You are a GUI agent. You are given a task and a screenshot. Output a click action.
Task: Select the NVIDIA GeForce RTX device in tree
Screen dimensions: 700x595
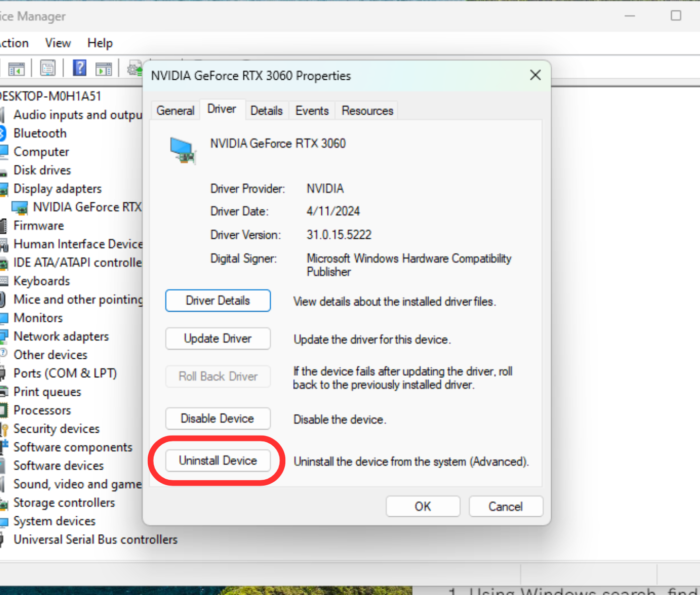tap(87, 207)
